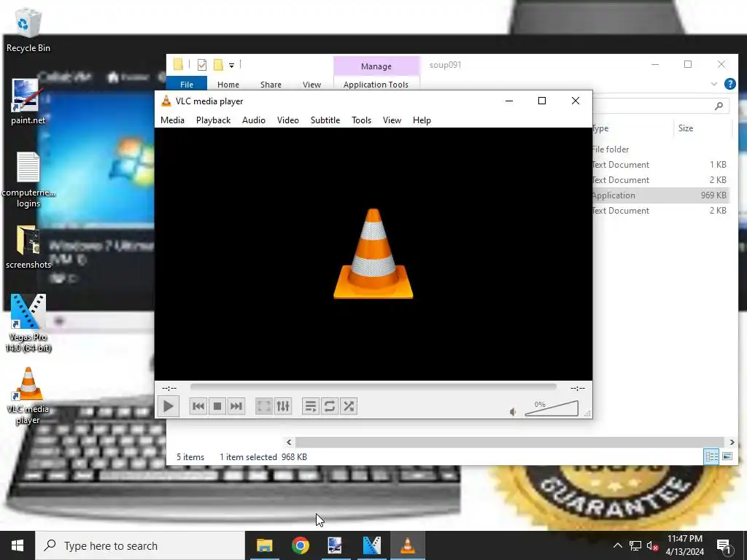The height and width of the screenshot is (560, 747).
Task: Open paint.net from the taskbar
Action: coord(336,545)
